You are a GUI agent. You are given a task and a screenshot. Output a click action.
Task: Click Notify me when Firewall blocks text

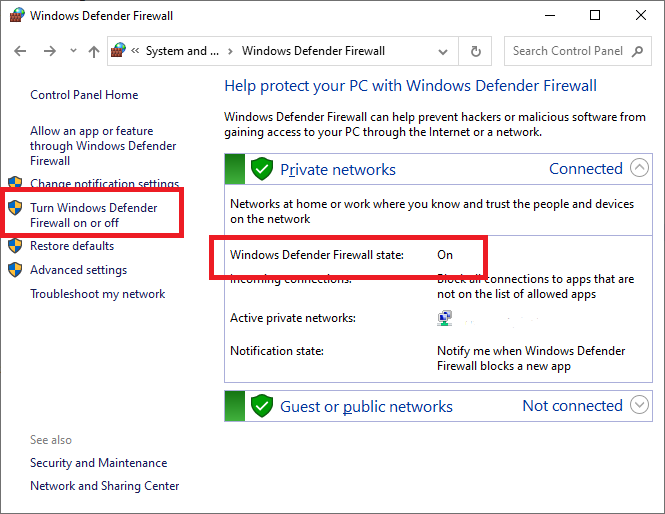531,358
